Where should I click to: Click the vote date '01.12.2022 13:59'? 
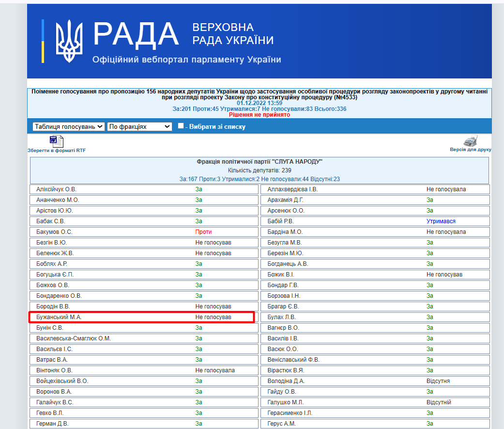click(260, 103)
